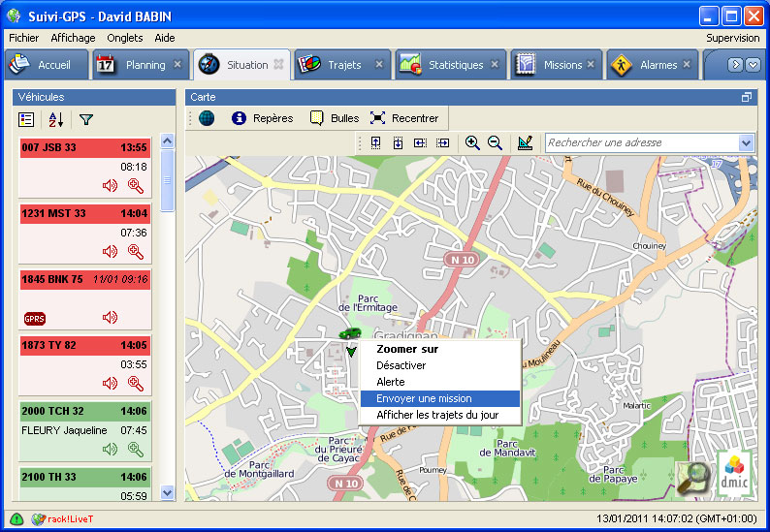Zoom in with the plus magnifier
Screen dimensions: 770x532
(x=472, y=142)
